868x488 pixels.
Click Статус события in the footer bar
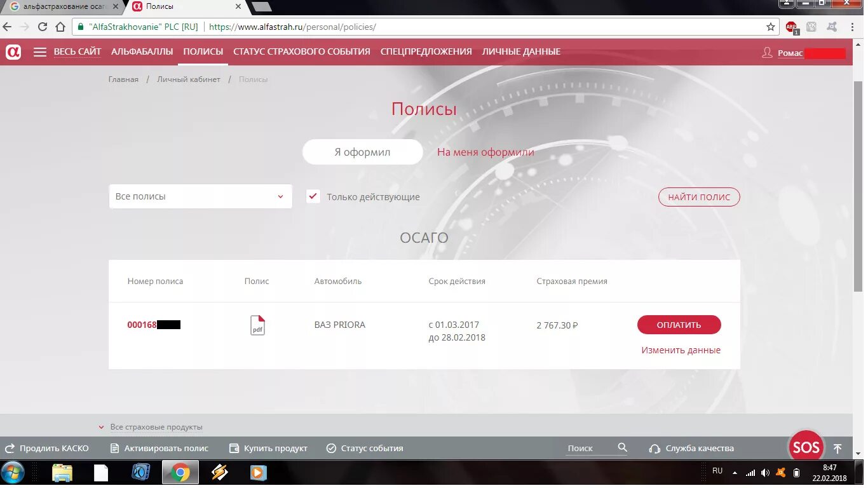pos(365,448)
